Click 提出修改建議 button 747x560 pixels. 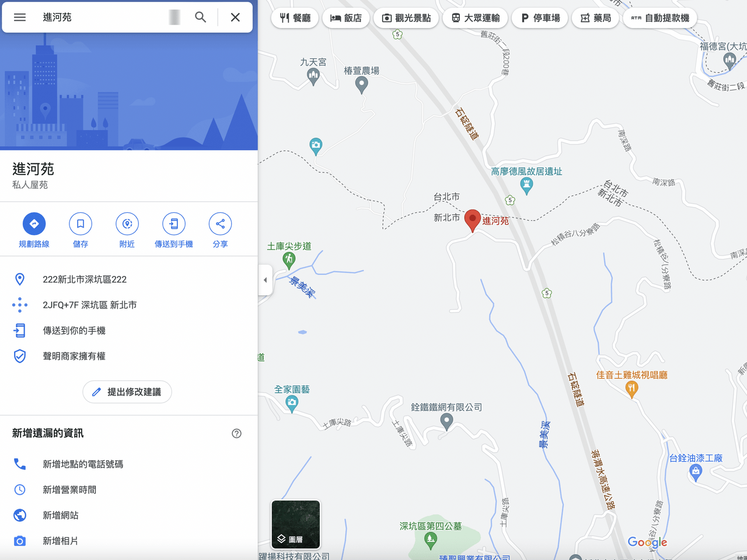pos(127,392)
